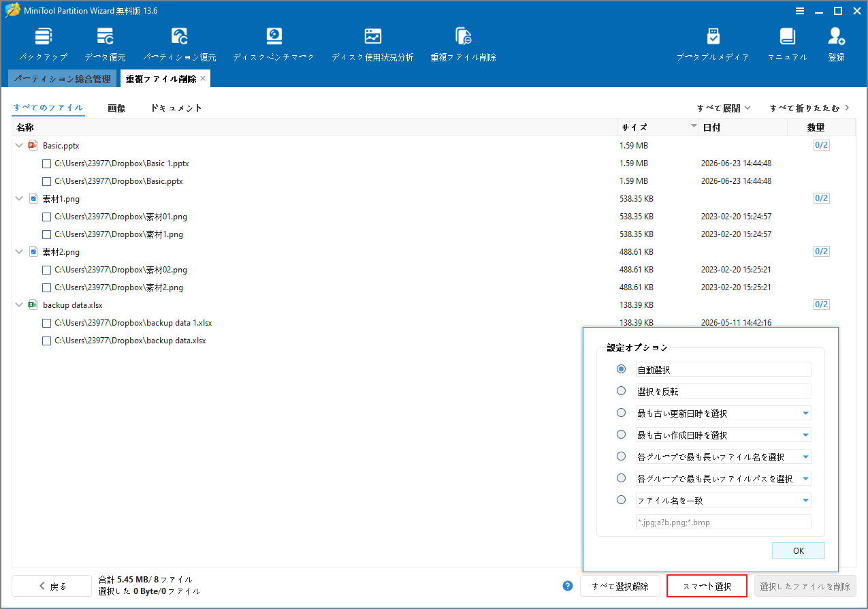Click すべて展開 expand all option
The width and height of the screenshot is (868, 609).
click(723, 108)
